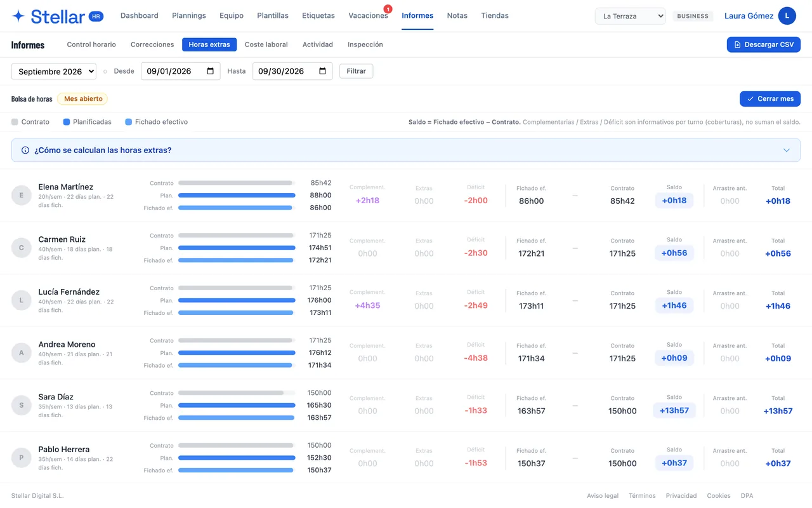This screenshot has width=812, height=508.
Task: Click the info icon in the help banner
Action: [25, 150]
